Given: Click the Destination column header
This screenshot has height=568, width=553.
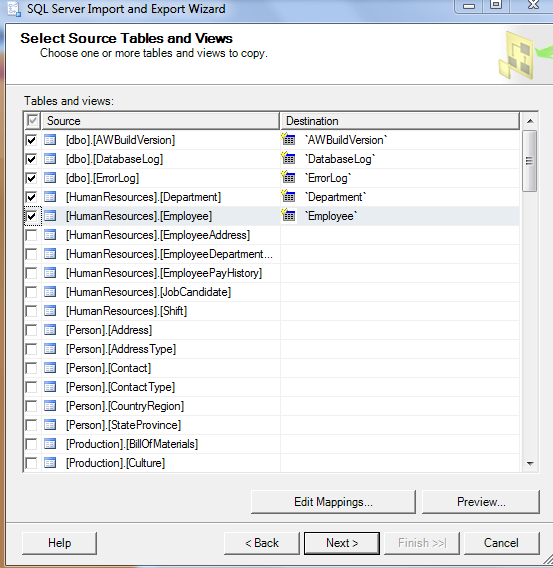Looking at the screenshot, I should 400,121.
